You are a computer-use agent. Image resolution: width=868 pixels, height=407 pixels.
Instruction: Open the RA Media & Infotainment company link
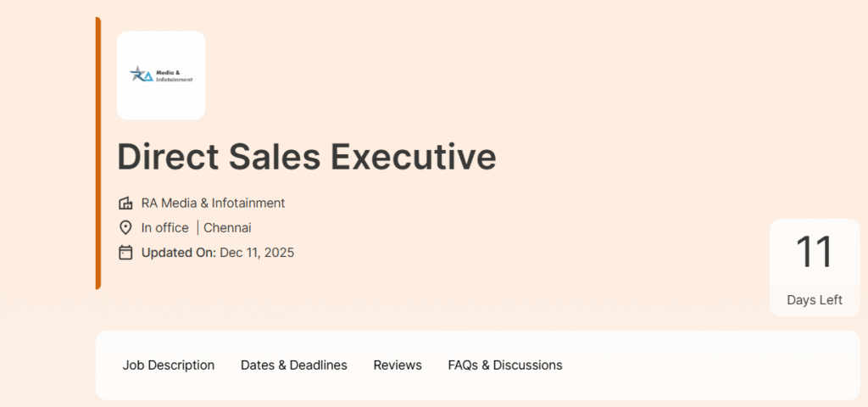pos(213,203)
